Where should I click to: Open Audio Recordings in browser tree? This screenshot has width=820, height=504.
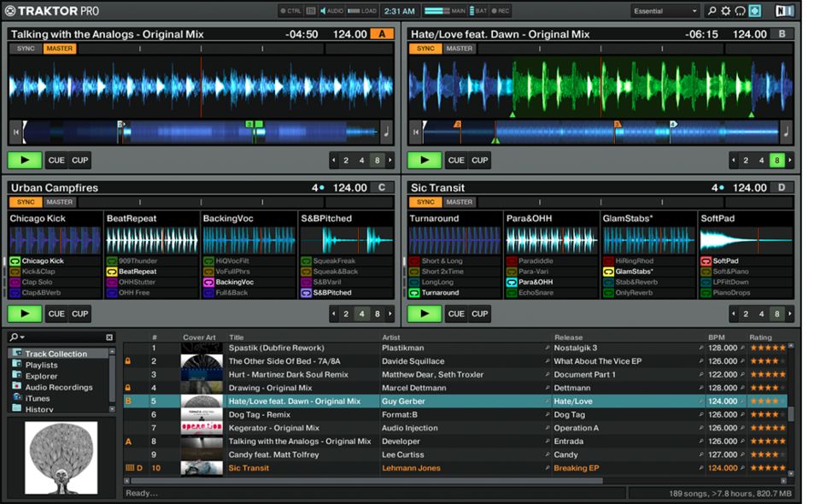pyautogui.click(x=58, y=387)
